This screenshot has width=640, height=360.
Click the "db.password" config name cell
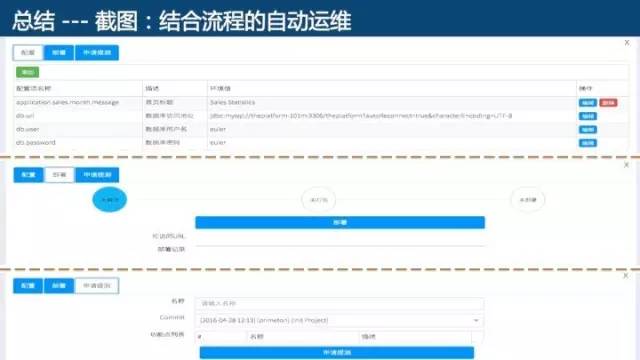(x=36, y=142)
